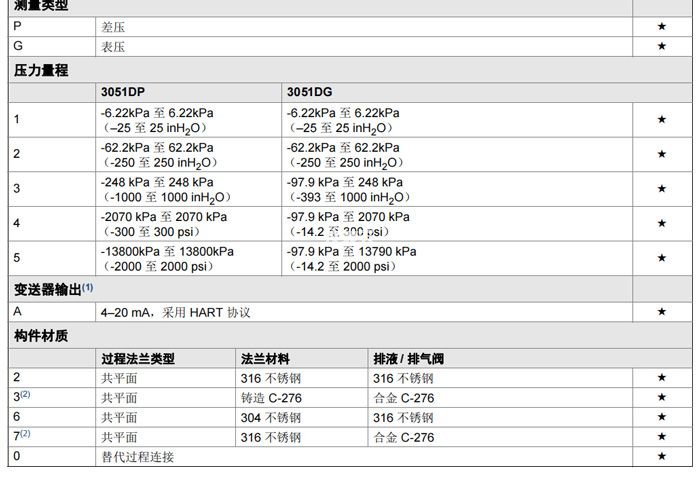Image resolution: width=700 pixels, height=478 pixels.
Task: Select the 合金 C-276 cell in row 3
Action: [500, 398]
